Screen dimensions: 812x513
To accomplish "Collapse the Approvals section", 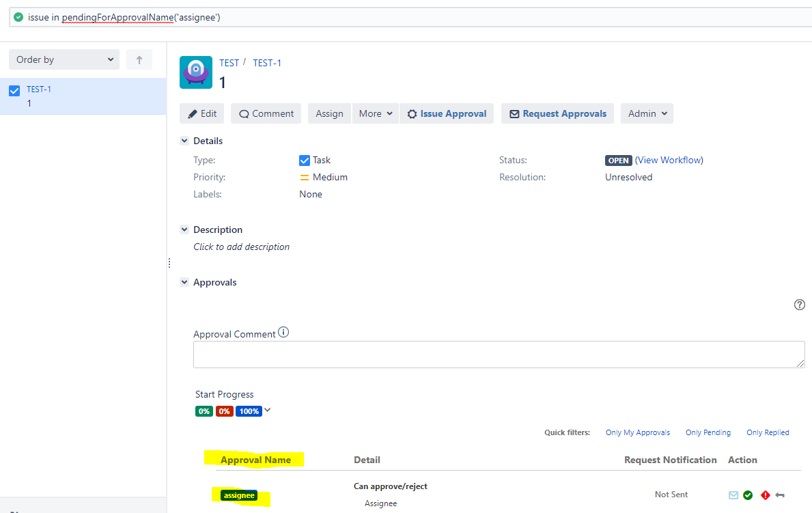I will [184, 282].
